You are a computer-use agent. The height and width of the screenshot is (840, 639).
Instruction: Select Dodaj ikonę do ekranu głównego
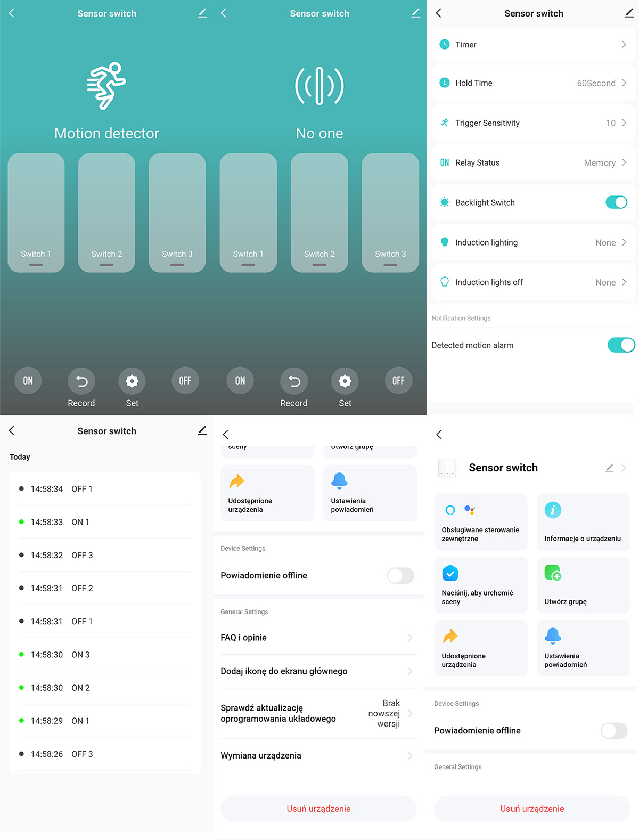pyautogui.click(x=318, y=671)
